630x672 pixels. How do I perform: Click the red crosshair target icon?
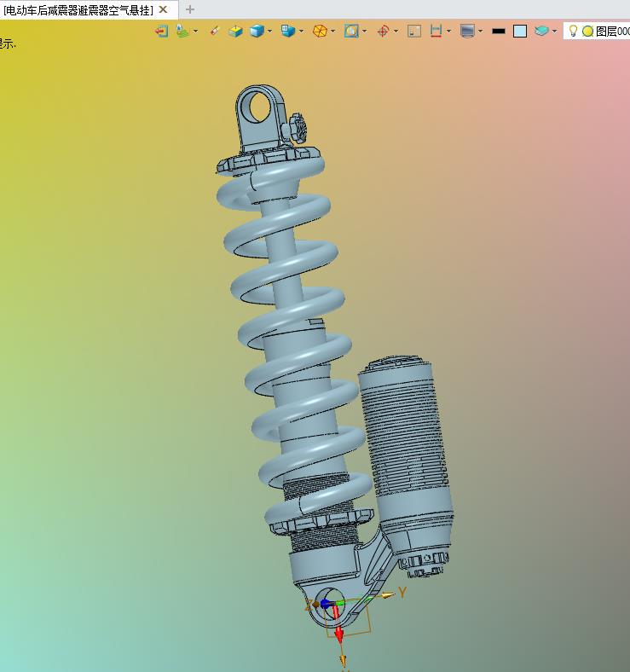[383, 32]
